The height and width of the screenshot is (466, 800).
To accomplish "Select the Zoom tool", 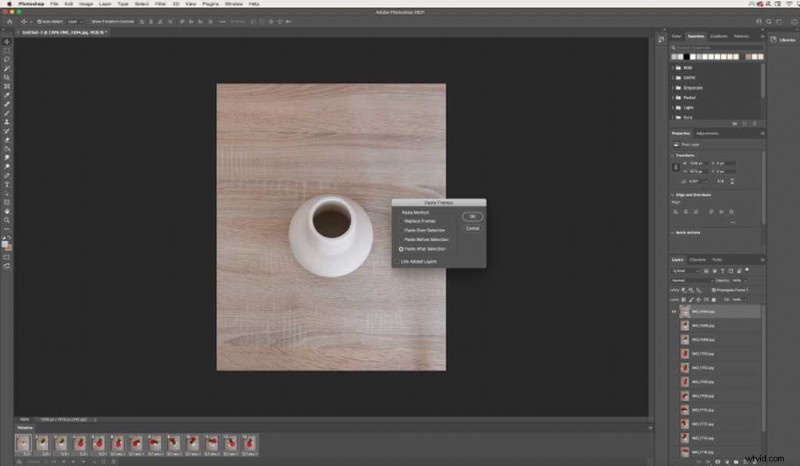I will (7, 220).
